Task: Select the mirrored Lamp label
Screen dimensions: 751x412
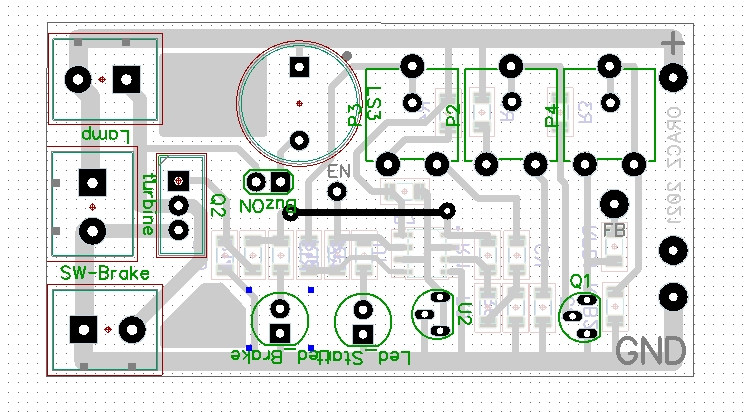Action: [106, 135]
